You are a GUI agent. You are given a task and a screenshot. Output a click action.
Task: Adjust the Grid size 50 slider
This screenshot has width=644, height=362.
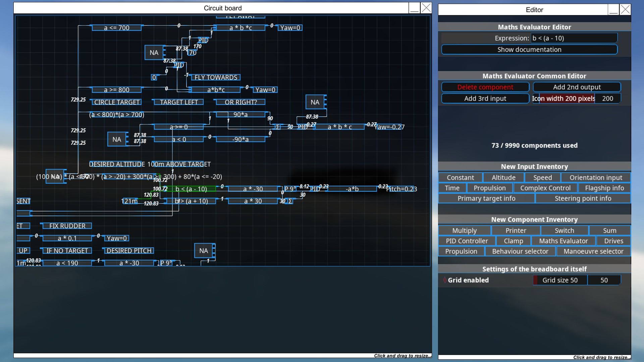coord(560,280)
